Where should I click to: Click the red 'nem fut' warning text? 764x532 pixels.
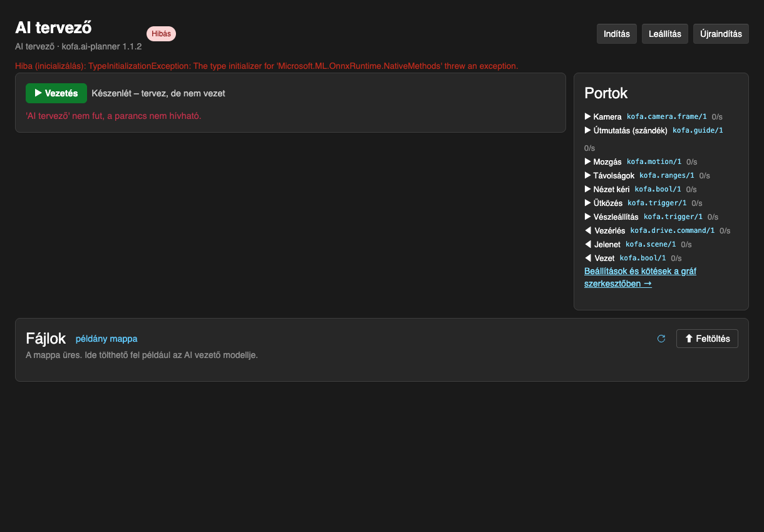113,116
